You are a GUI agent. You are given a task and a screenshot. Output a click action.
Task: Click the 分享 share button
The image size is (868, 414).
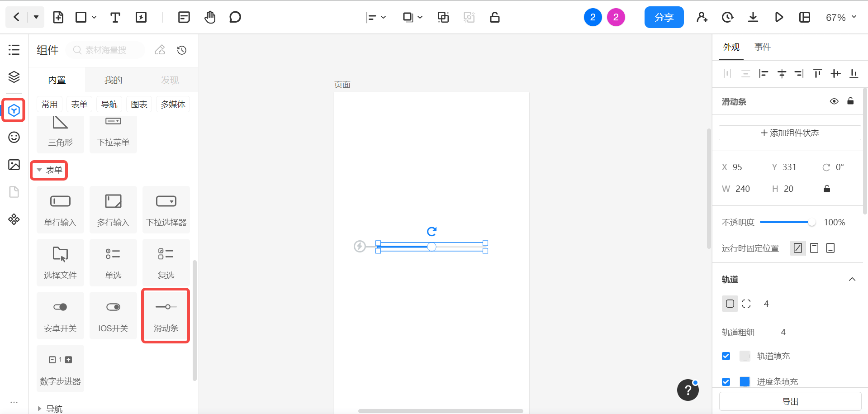click(x=664, y=18)
